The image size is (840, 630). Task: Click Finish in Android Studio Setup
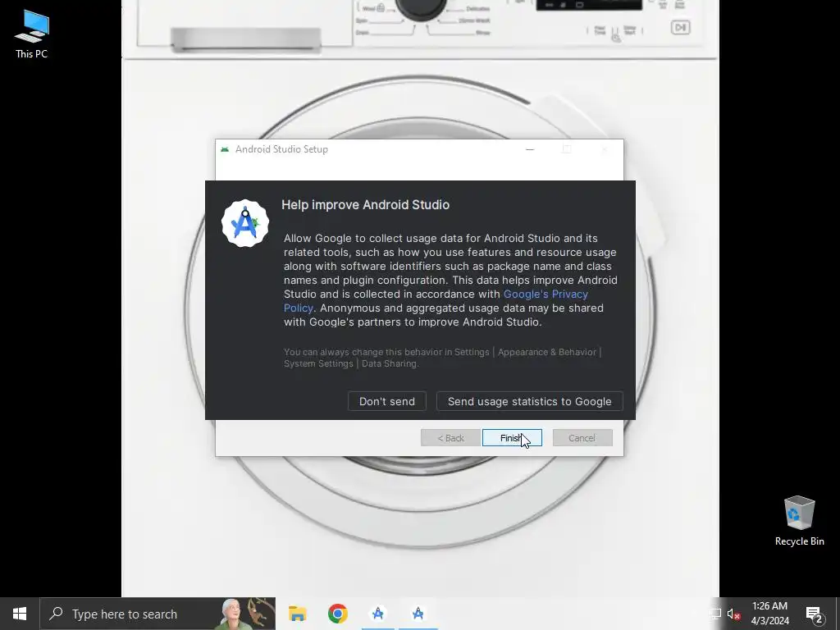(x=512, y=438)
